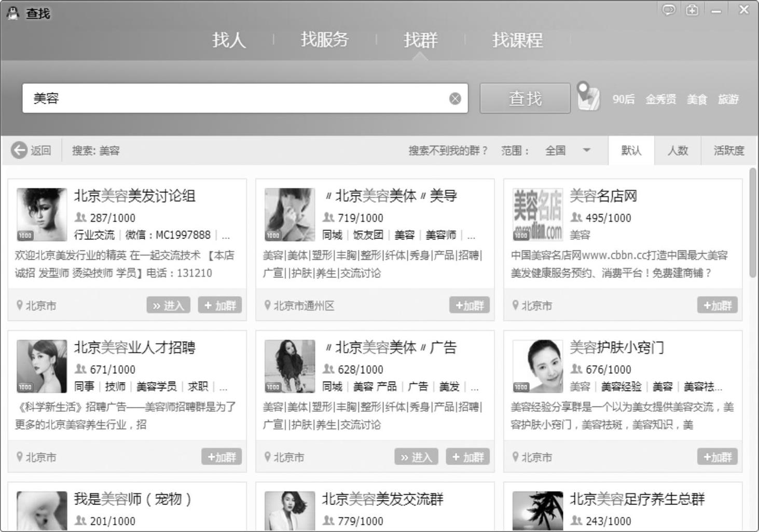The width and height of the screenshot is (759, 532).
Task: Open avatar of 北京美容美发讨论组
Action: click(x=42, y=215)
